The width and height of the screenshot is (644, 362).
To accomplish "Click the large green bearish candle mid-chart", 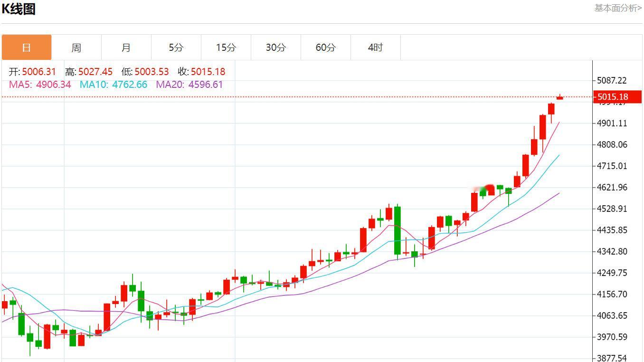I will (x=397, y=230).
